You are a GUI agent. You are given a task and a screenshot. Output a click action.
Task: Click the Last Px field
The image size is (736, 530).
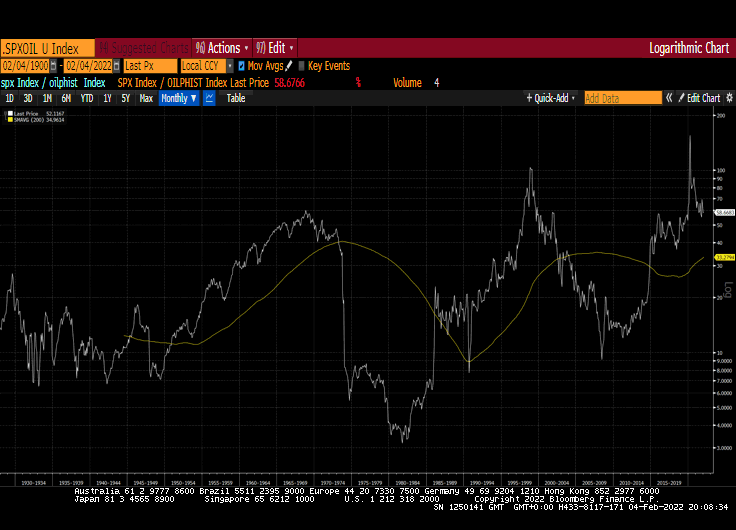(150, 66)
